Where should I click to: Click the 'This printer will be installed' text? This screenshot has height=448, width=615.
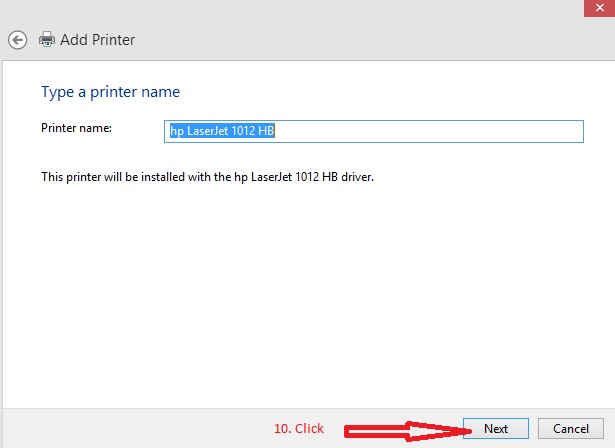tap(207, 177)
